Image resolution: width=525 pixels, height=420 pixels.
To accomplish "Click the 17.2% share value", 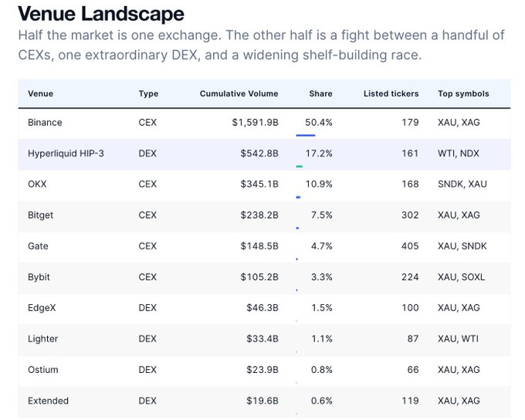I will pos(319,154).
